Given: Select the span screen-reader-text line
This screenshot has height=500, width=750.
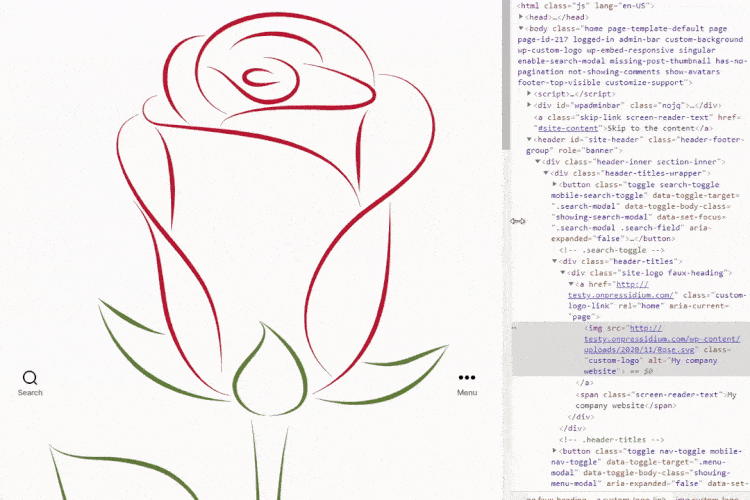Looking at the screenshot, I should [x=656, y=400].
